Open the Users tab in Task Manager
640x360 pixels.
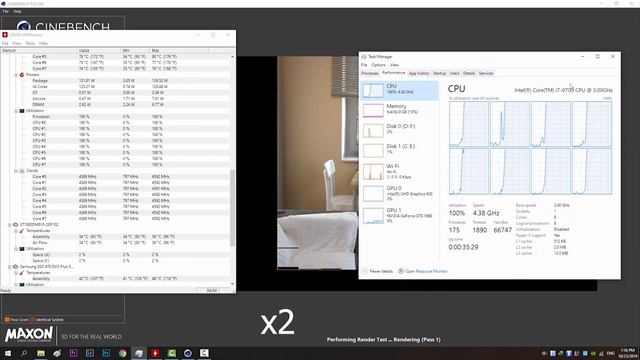tap(455, 73)
